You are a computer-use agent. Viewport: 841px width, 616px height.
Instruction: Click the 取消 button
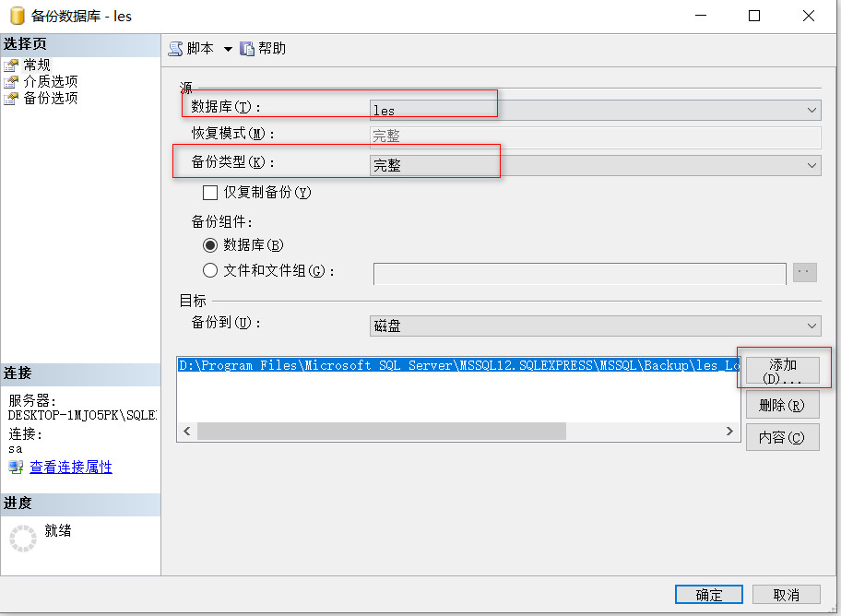coord(787,595)
